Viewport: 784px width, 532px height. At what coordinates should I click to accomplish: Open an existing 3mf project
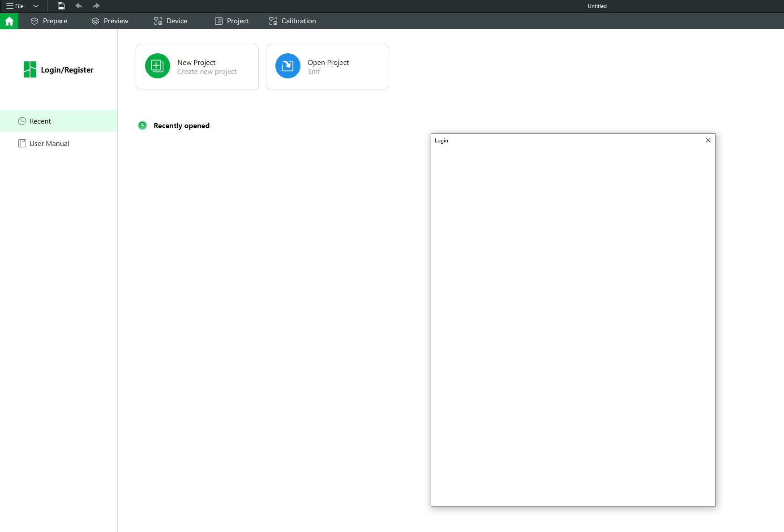click(327, 66)
